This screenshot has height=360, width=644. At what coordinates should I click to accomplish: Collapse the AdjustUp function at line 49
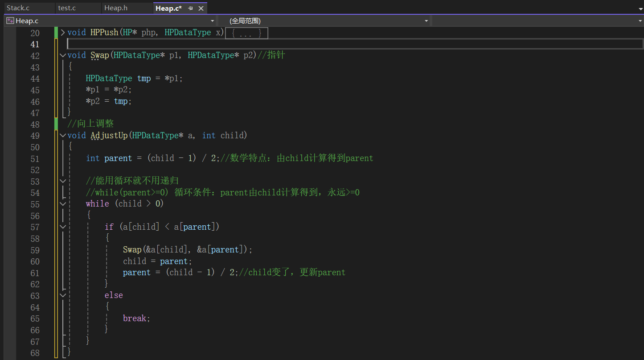point(63,135)
